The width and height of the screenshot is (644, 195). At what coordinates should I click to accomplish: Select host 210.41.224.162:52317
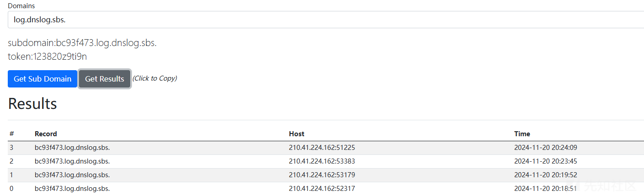click(x=322, y=189)
